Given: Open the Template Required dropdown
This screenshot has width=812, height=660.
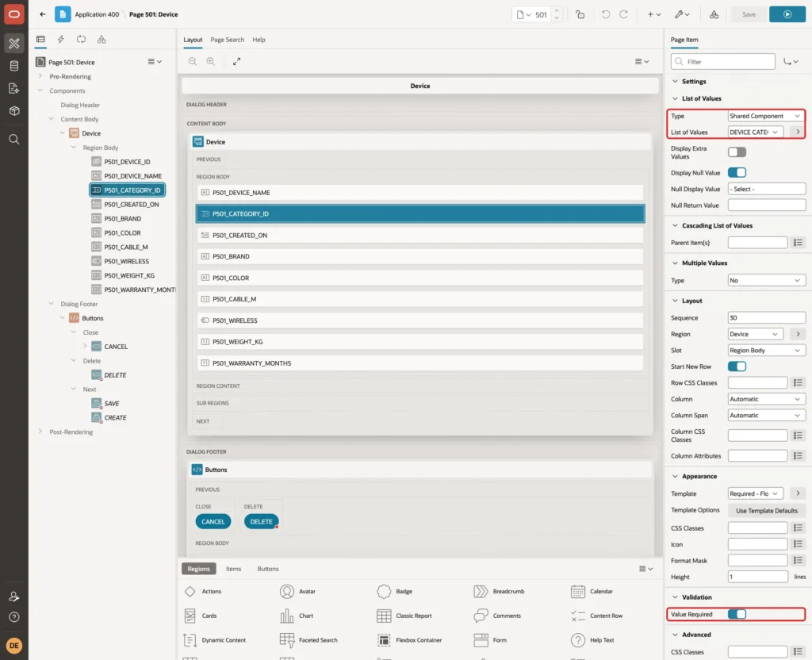Looking at the screenshot, I should (756, 493).
